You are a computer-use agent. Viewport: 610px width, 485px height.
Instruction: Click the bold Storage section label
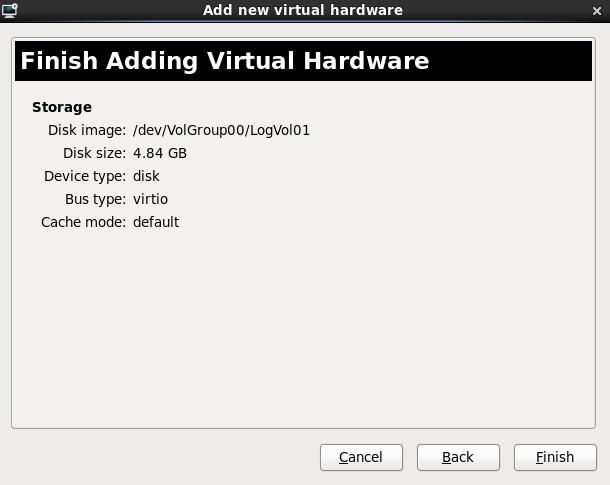coord(62,107)
